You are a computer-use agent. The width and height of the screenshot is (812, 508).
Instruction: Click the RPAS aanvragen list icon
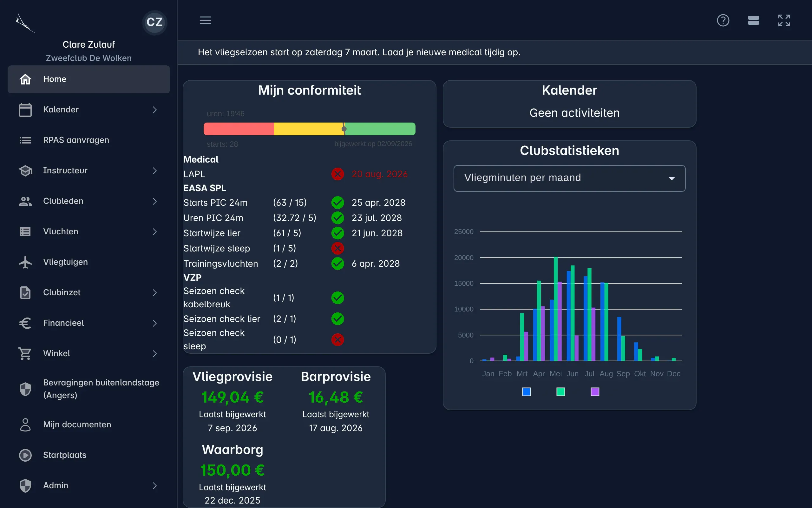(25, 140)
